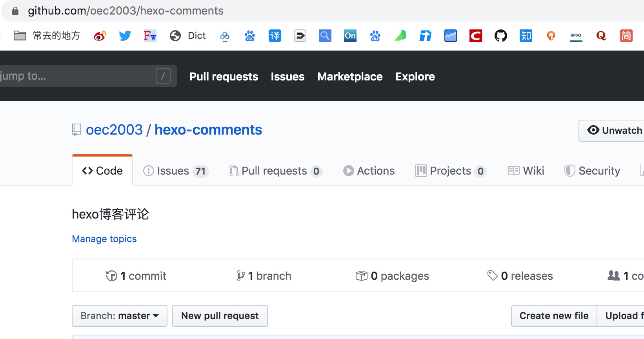Open the Zhihu 知 bookmark icon
The image size is (644, 339).
(526, 36)
